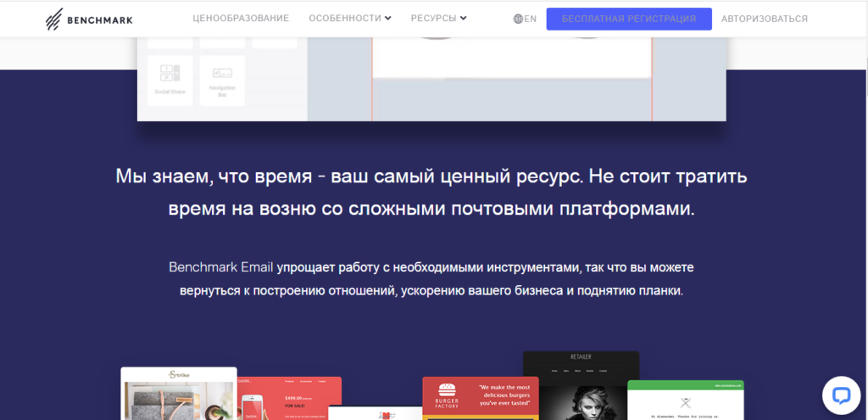Click the Benchmark Email text link
Screen dimensions: 868x420
[220, 268]
